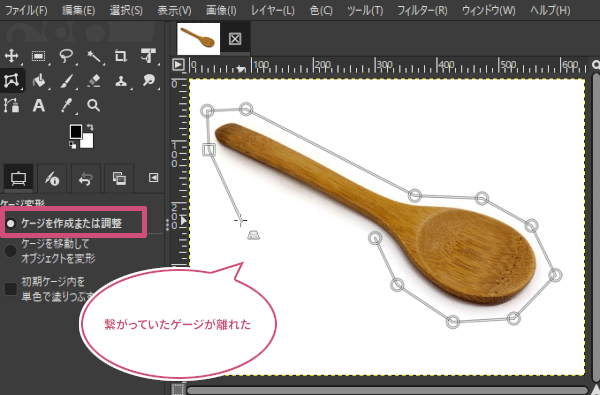
Task: Open the ファイル(F) menu
Action: click(26, 10)
